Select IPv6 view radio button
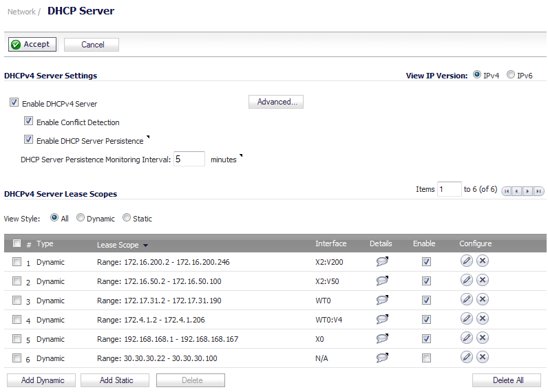 coord(511,75)
